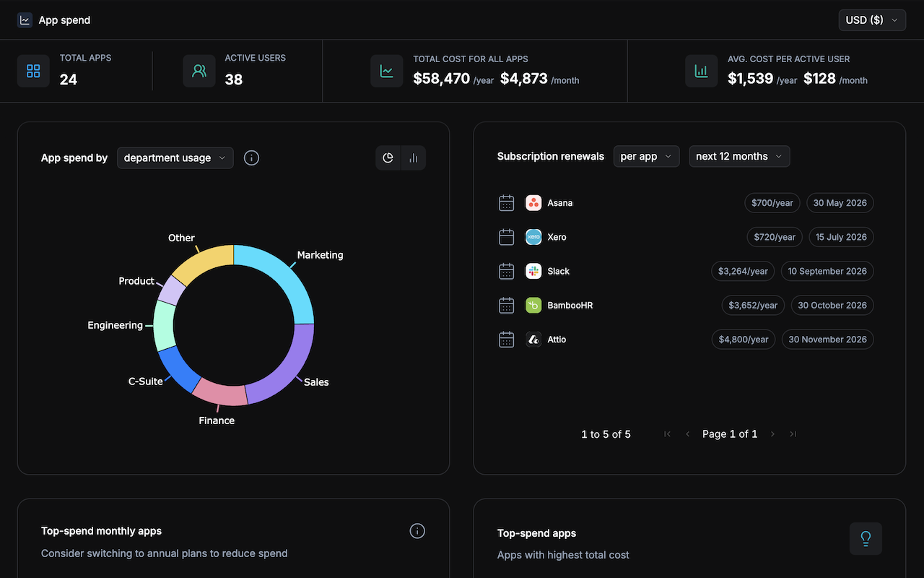Click the 30 November 2026 date badge
Viewport: 924px width, 578px height.
[x=828, y=339]
